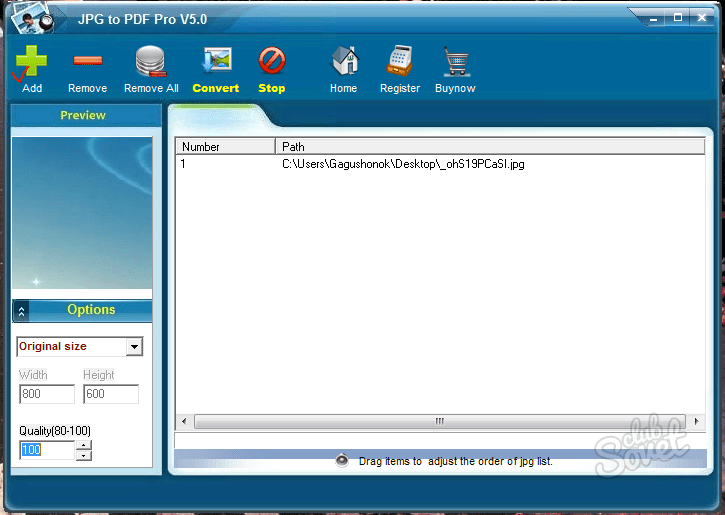Close the JPG to PDF Pro window
Viewport: 725px width, 515px height.
702,18
